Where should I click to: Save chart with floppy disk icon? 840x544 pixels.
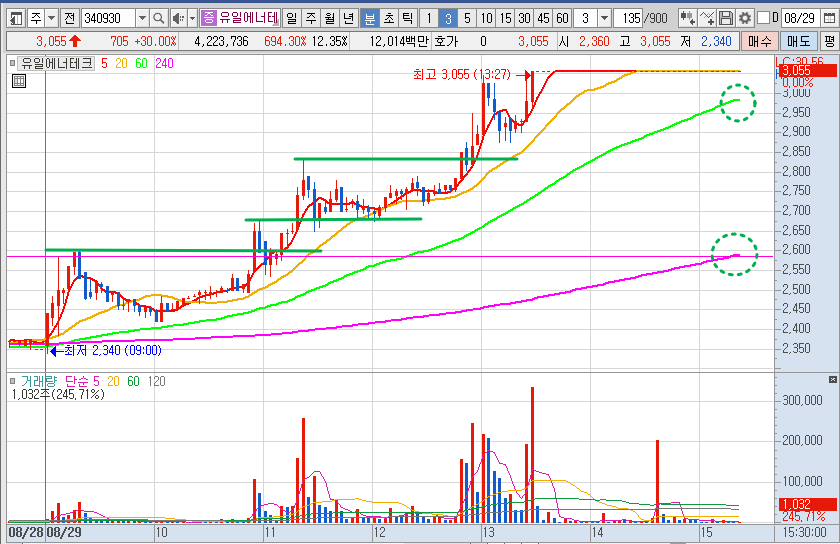pos(725,19)
